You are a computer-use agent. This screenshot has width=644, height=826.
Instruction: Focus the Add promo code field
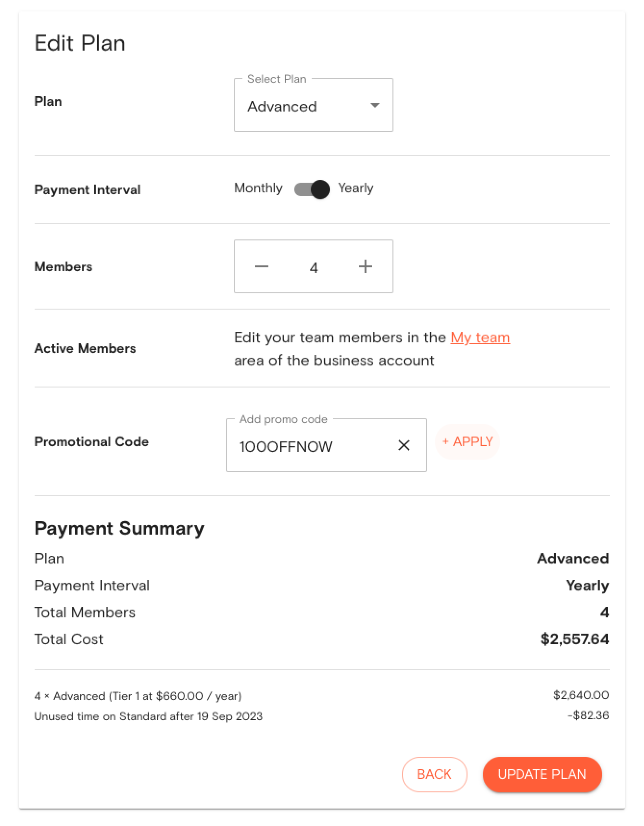(x=313, y=446)
